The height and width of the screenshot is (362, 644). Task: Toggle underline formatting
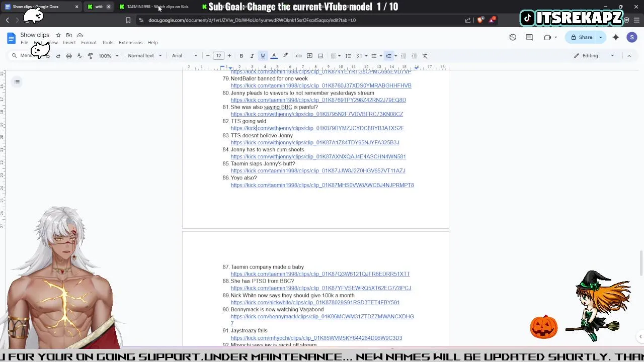263,56
